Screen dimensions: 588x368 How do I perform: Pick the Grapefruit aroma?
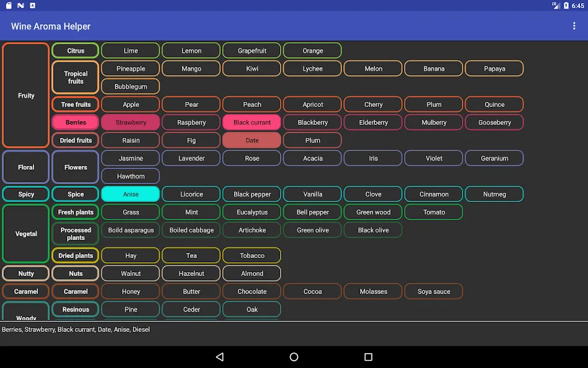252,51
